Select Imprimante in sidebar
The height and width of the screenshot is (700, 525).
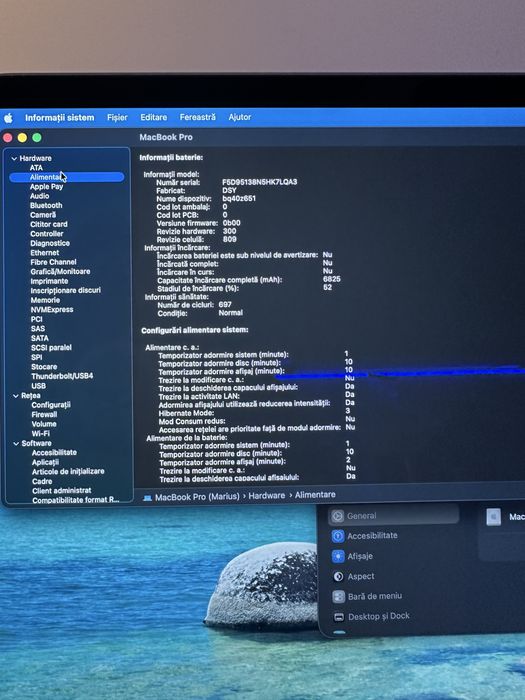pos(49,281)
